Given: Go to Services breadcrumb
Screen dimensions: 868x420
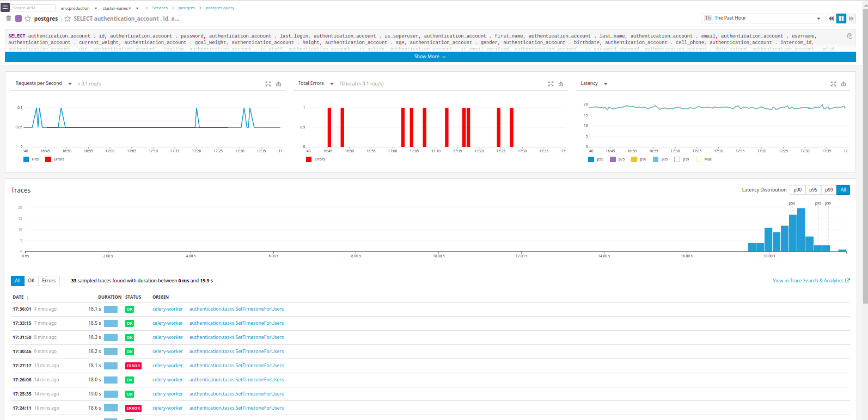Looking at the screenshot, I should (x=160, y=8).
